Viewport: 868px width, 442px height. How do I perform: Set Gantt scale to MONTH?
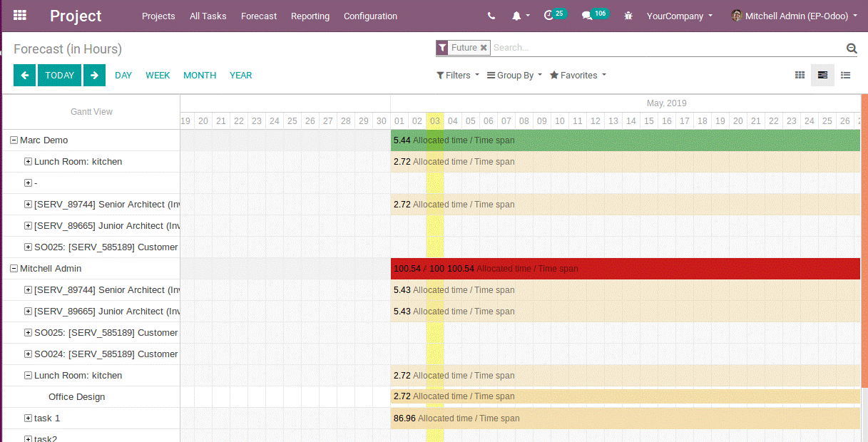[200, 75]
